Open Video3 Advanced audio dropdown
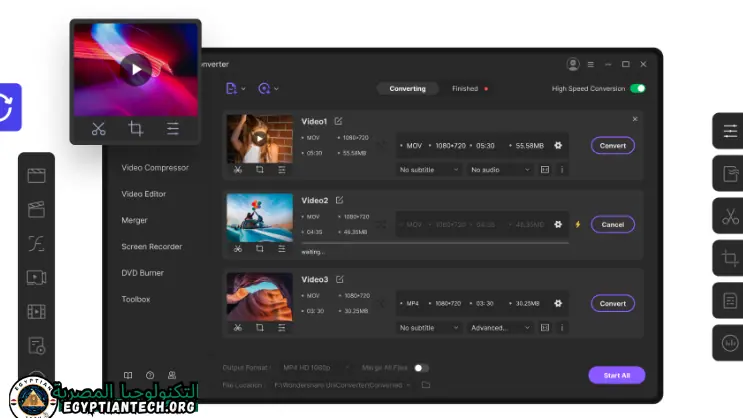 [500, 328]
